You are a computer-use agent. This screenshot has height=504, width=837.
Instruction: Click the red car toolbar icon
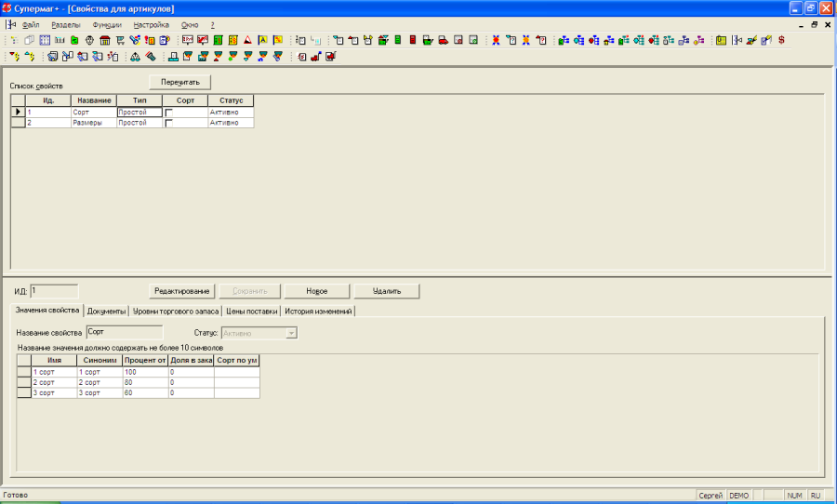click(x=443, y=40)
